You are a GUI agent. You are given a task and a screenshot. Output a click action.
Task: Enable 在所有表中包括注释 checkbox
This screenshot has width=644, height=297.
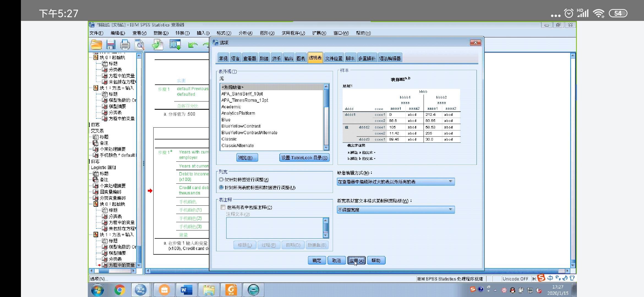[x=223, y=207]
